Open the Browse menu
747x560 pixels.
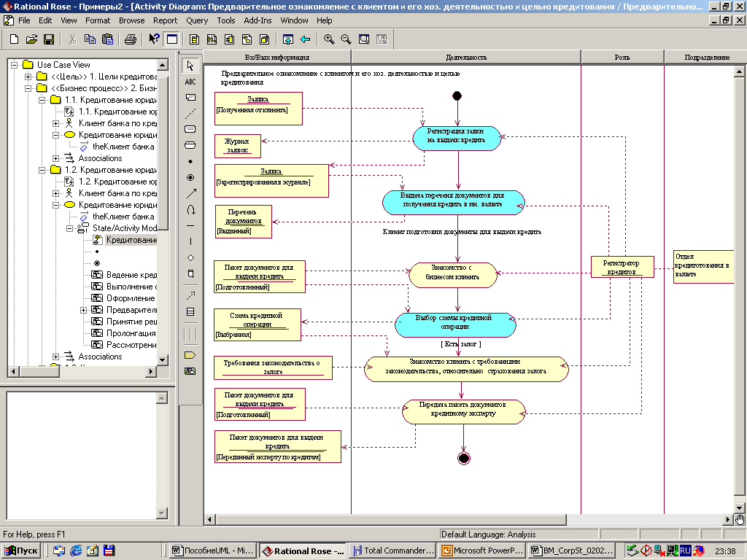131,20
